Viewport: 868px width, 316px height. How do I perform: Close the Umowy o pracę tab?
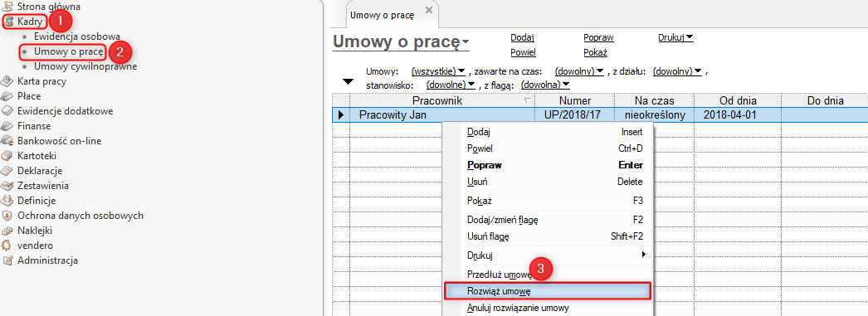[x=428, y=11]
